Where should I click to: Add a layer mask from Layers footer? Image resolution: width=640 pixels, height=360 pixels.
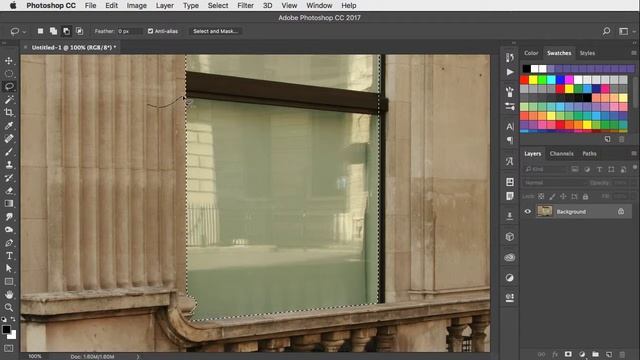(568, 354)
